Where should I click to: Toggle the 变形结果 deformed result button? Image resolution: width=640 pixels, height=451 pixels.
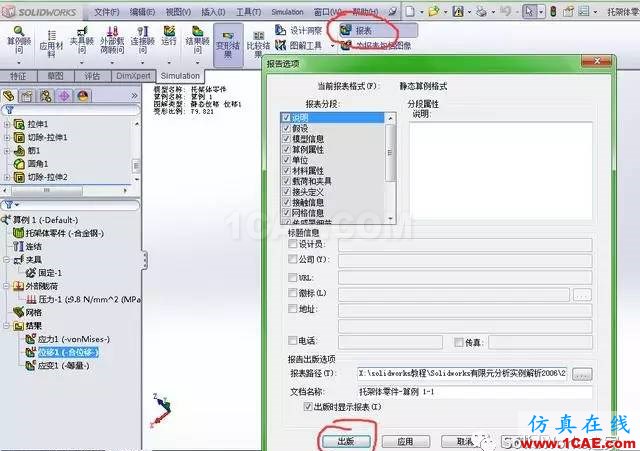point(228,44)
